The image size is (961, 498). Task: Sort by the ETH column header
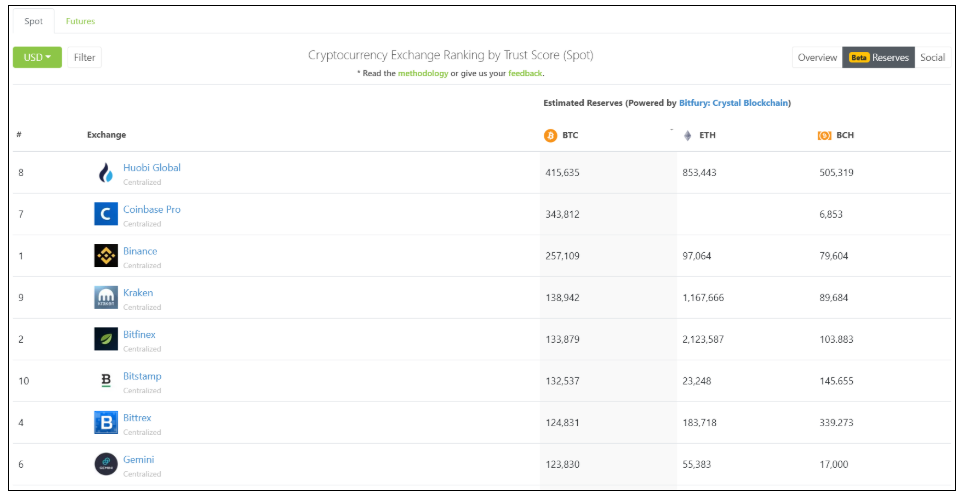point(707,135)
